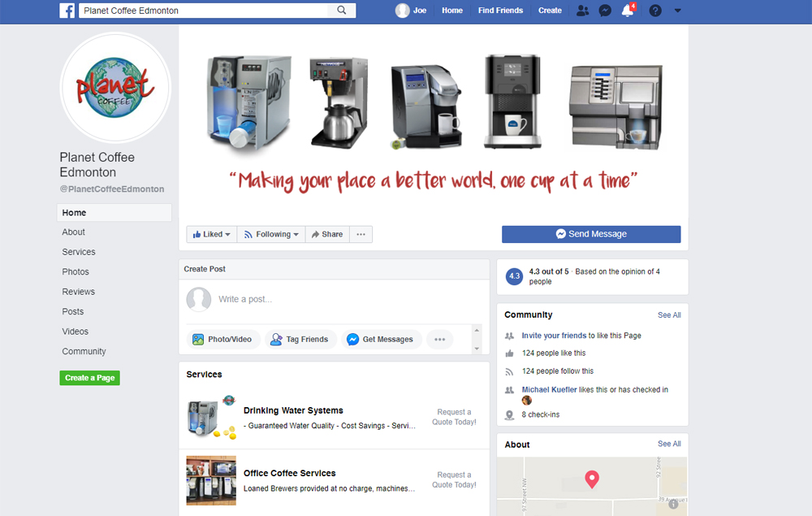
Task: Click See All in About panel
Action: [x=669, y=444]
